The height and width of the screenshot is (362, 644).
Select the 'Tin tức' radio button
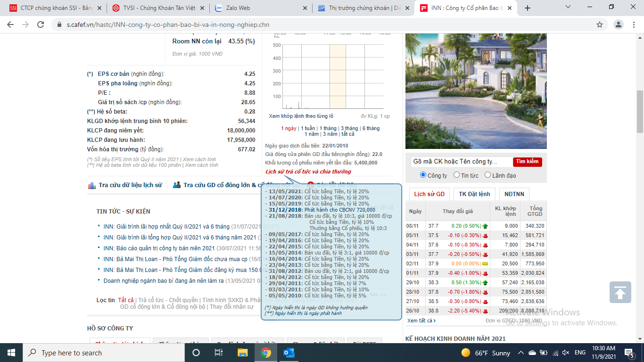[x=456, y=175]
